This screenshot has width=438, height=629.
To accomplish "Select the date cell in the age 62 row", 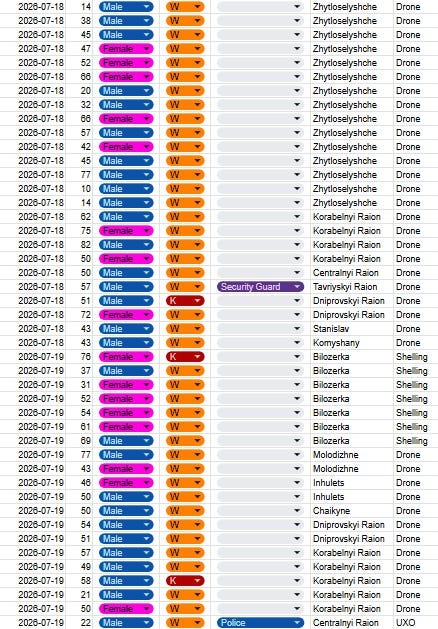I will tap(33, 217).
